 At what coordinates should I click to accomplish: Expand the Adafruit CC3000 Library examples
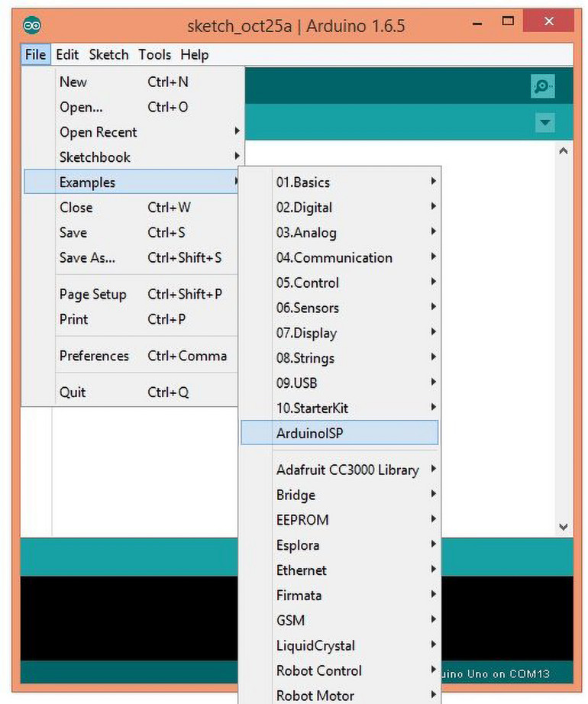coord(347,470)
